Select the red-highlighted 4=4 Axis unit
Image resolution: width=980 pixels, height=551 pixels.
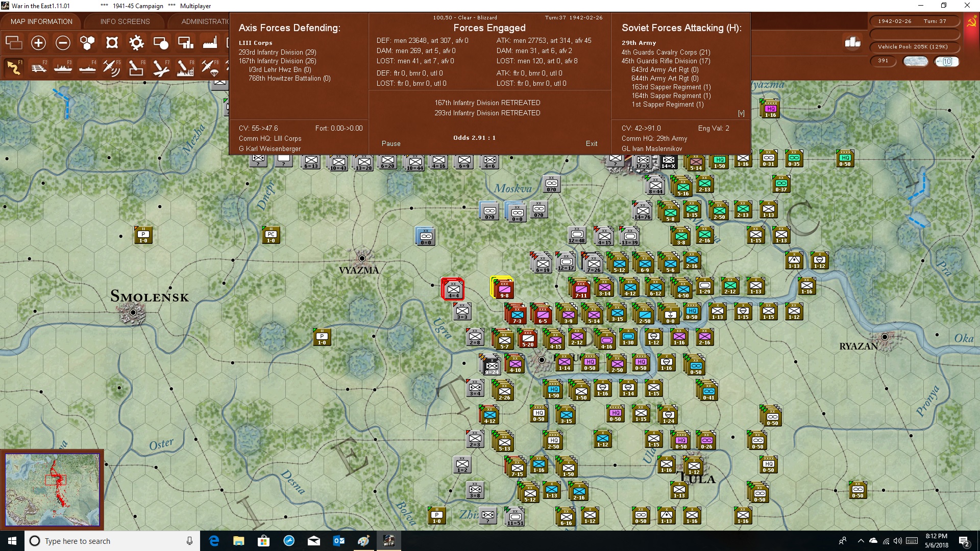453,289
